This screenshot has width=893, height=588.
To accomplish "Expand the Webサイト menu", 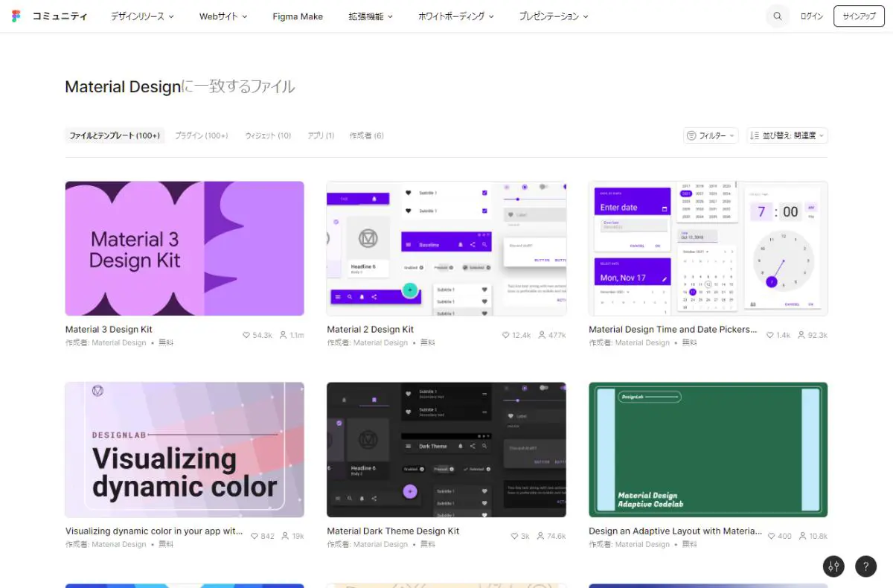I will [223, 16].
